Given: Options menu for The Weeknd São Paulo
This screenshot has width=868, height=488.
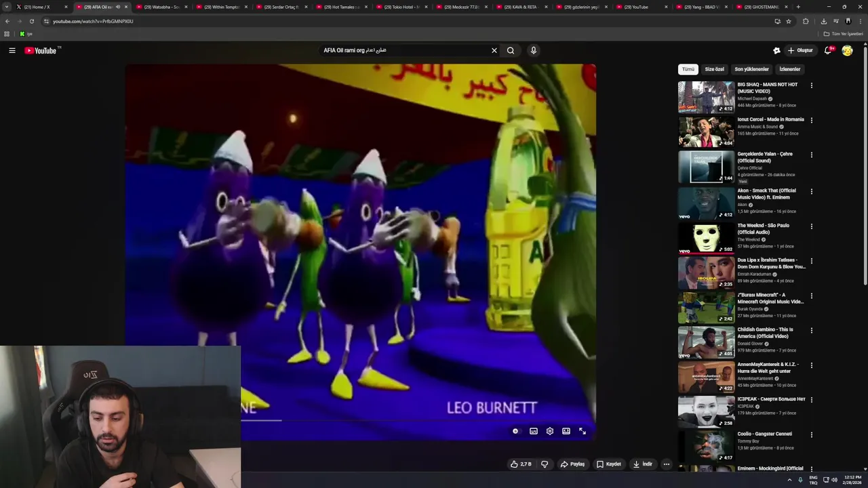Looking at the screenshot, I should [x=811, y=226].
